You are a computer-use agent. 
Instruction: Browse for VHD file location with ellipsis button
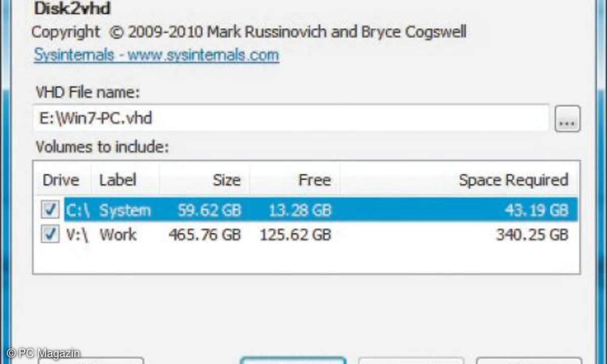click(568, 119)
